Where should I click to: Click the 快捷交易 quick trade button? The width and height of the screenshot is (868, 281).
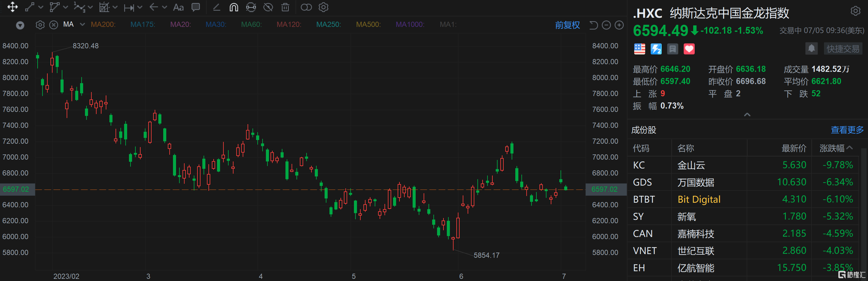coord(843,49)
